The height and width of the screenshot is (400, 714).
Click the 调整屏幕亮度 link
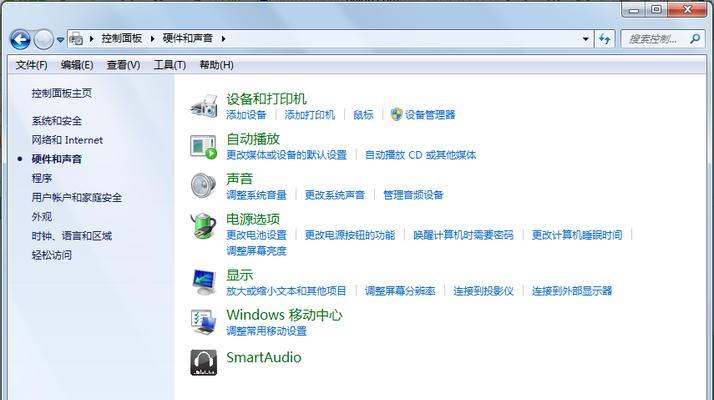(x=256, y=251)
